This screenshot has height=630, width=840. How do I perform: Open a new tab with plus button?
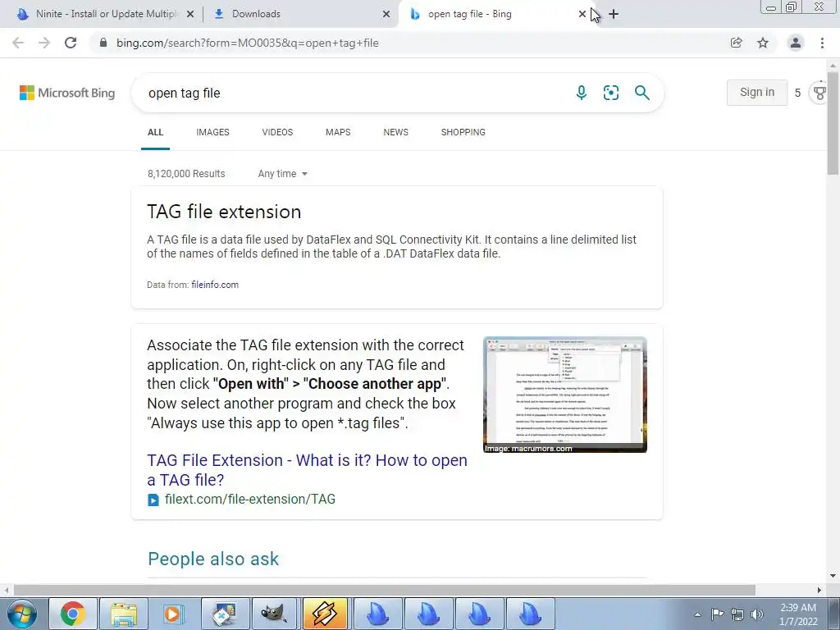point(614,14)
